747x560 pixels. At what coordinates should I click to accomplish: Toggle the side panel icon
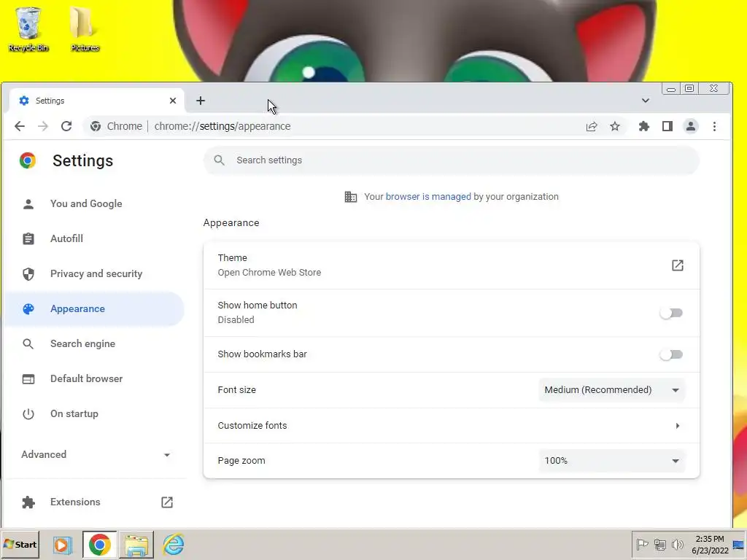[667, 126]
